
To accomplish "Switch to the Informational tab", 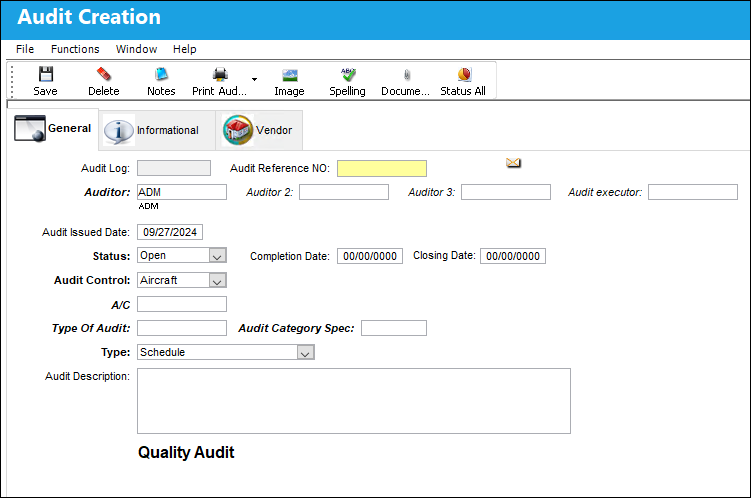I will (157, 130).
